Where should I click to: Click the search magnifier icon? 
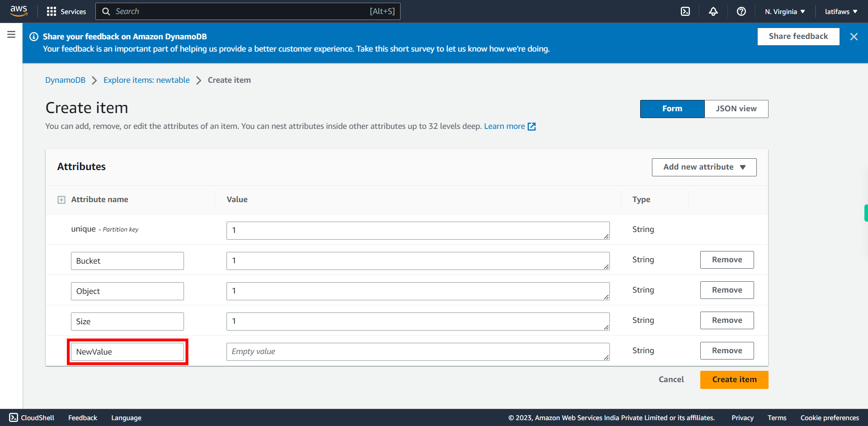pos(106,11)
